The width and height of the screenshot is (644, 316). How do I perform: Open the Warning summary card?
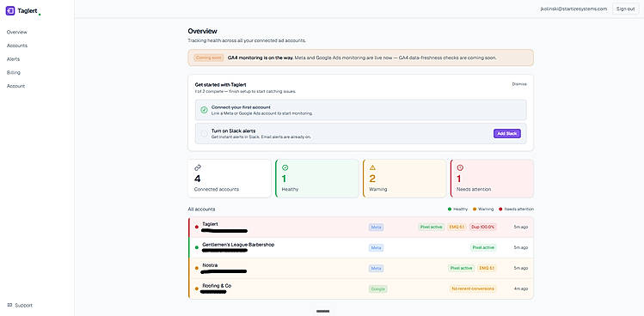pos(405,179)
